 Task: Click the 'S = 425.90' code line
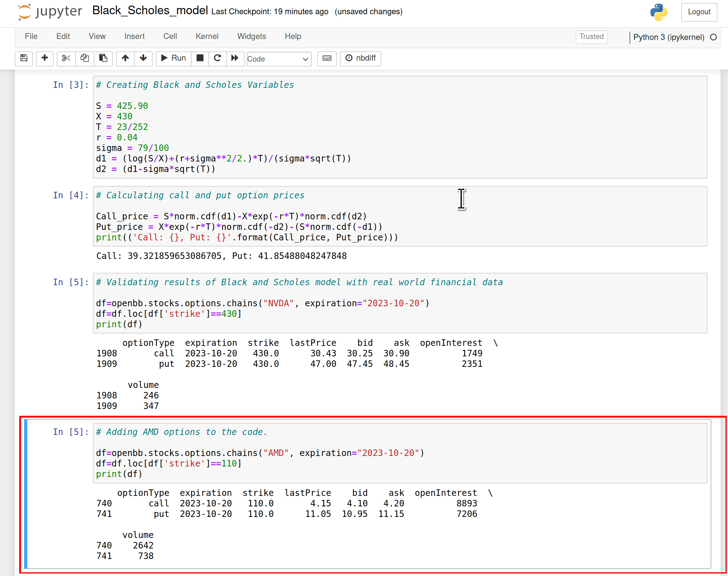122,106
